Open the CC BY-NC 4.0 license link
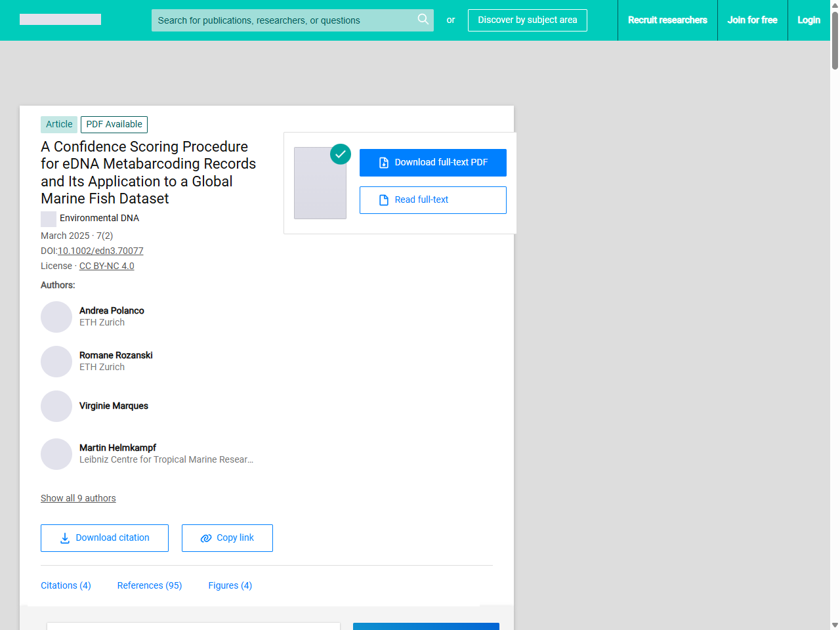 [x=107, y=266]
